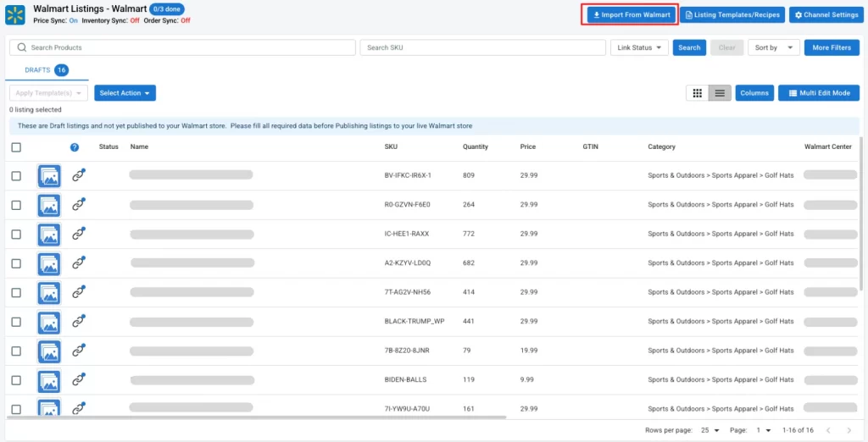Click link chain icon for SKU A2-KZYV-LD0Q
The width and height of the screenshot is (868, 442).
pos(79,262)
